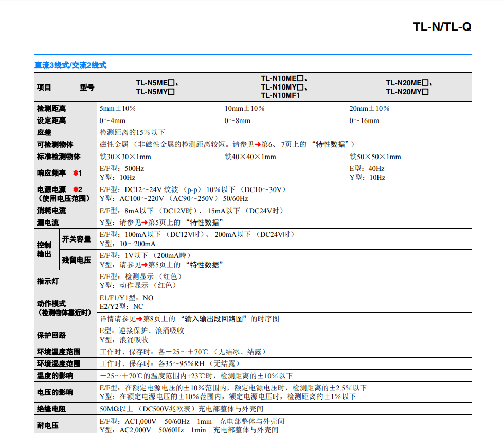Open 第5页 reference in 残留电压 row
The image size is (504, 433).
click(x=182, y=265)
